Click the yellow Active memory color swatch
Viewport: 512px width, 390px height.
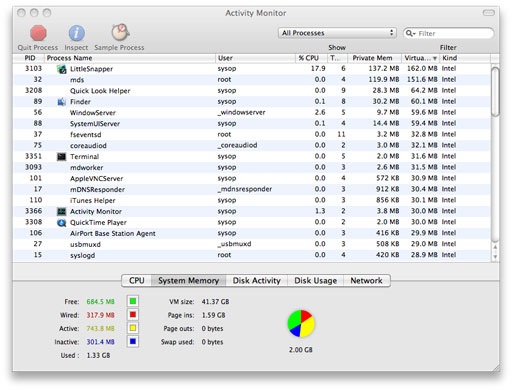click(133, 328)
